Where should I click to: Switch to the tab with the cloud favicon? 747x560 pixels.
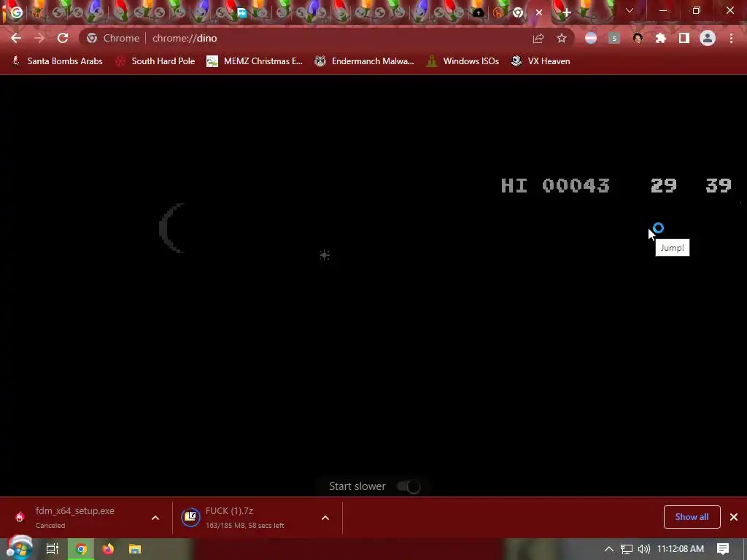479,12
